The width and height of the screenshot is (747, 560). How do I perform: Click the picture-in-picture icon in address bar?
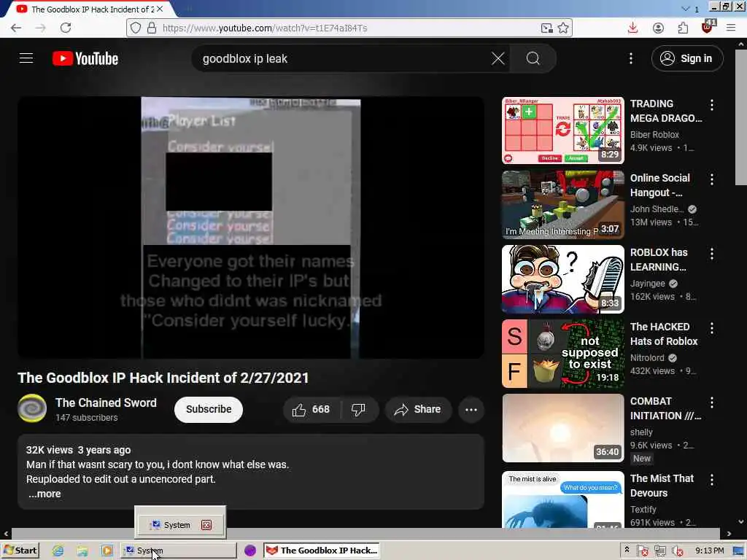547,28
